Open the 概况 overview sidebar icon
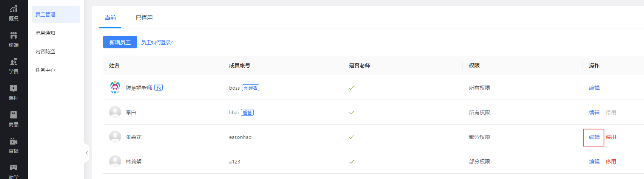The height and width of the screenshot is (179, 644). click(14, 9)
